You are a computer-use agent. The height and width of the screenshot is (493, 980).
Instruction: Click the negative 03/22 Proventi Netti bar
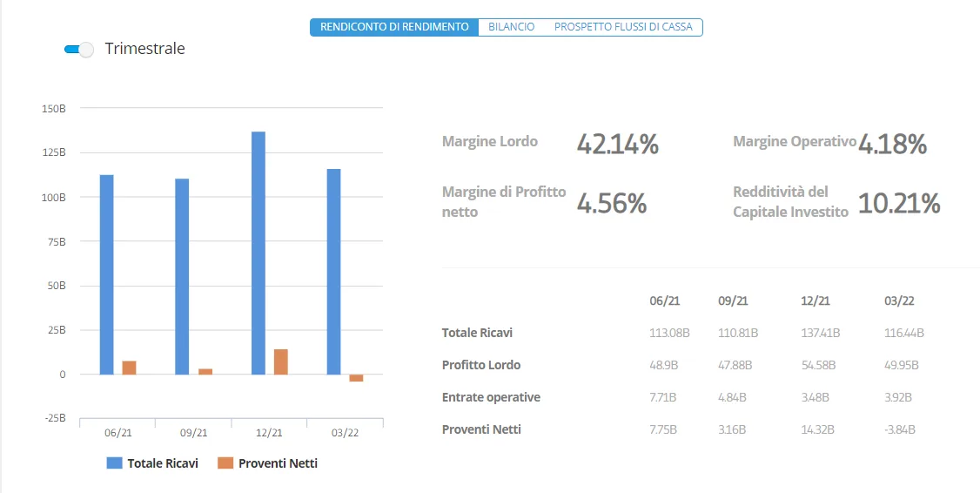click(x=356, y=378)
